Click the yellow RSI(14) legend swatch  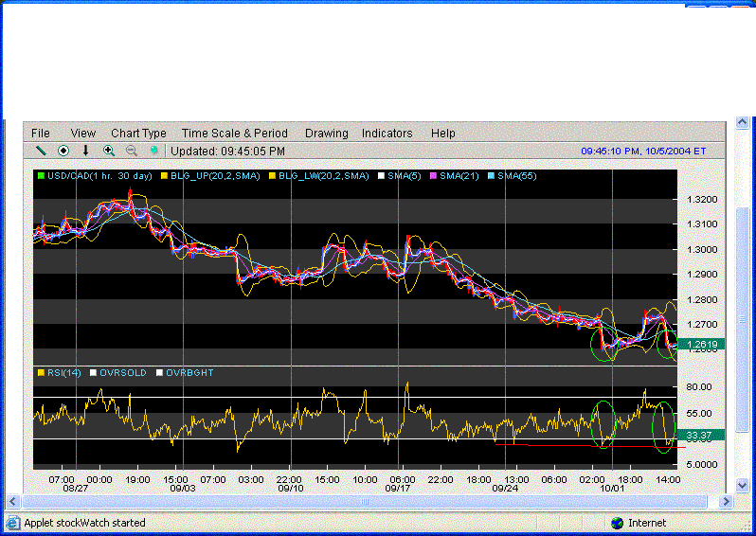point(41,373)
